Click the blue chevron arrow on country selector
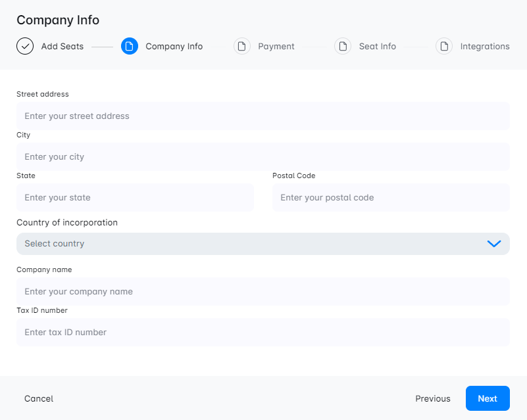This screenshot has height=420, width=527. pyautogui.click(x=493, y=244)
